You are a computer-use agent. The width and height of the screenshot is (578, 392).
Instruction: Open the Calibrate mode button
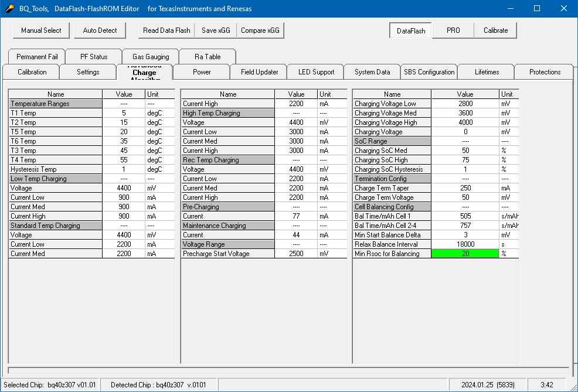pos(495,30)
